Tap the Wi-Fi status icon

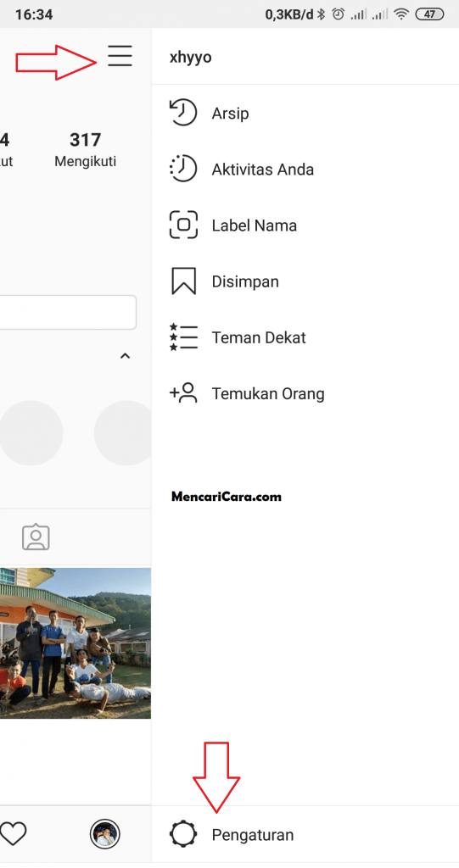point(400,15)
